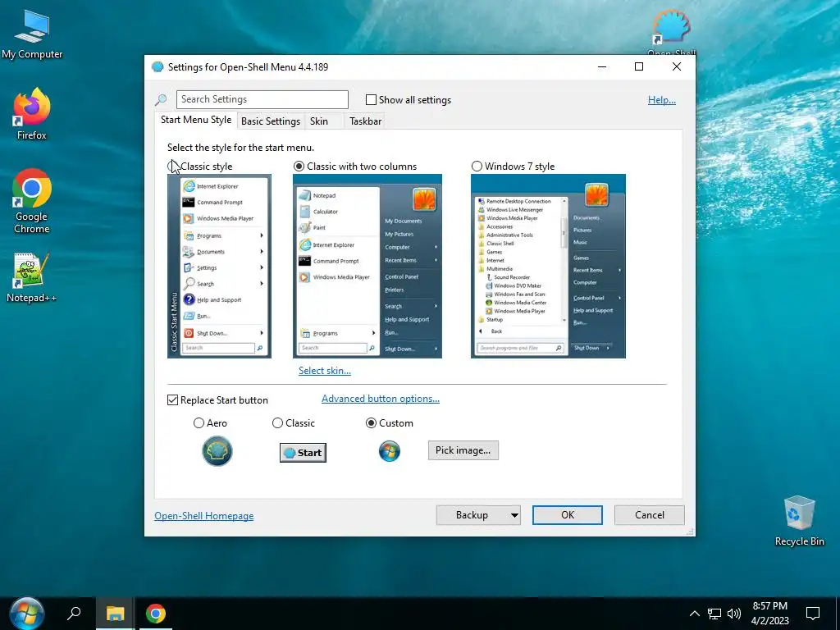Viewport: 840px width, 630px height.
Task: Open Google Chrome desktop shortcut
Action: 32,201
